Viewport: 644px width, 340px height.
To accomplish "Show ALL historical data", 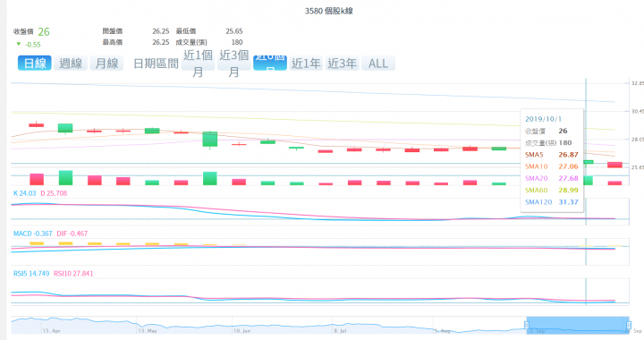I will [x=378, y=64].
